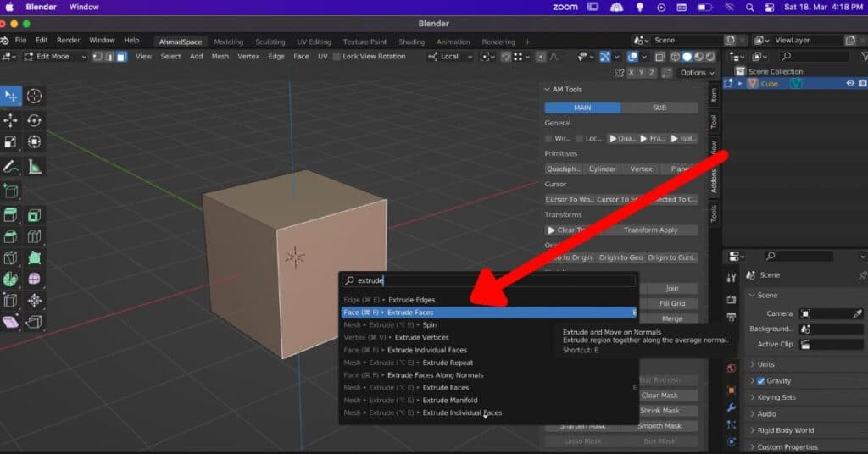The width and height of the screenshot is (868, 454).
Task: Select the Knife tool
Action: [10, 258]
